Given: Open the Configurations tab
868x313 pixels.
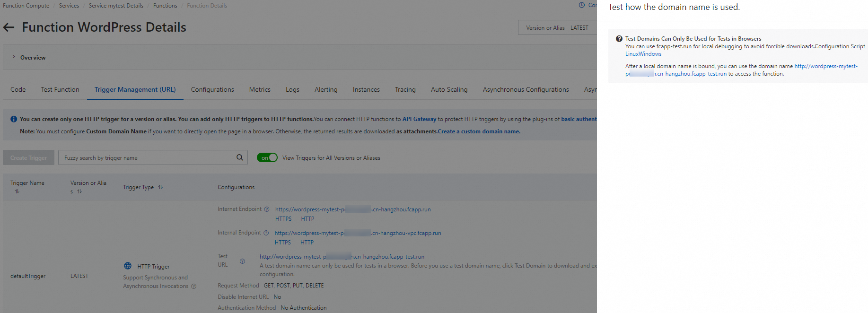Looking at the screenshot, I should (x=212, y=89).
